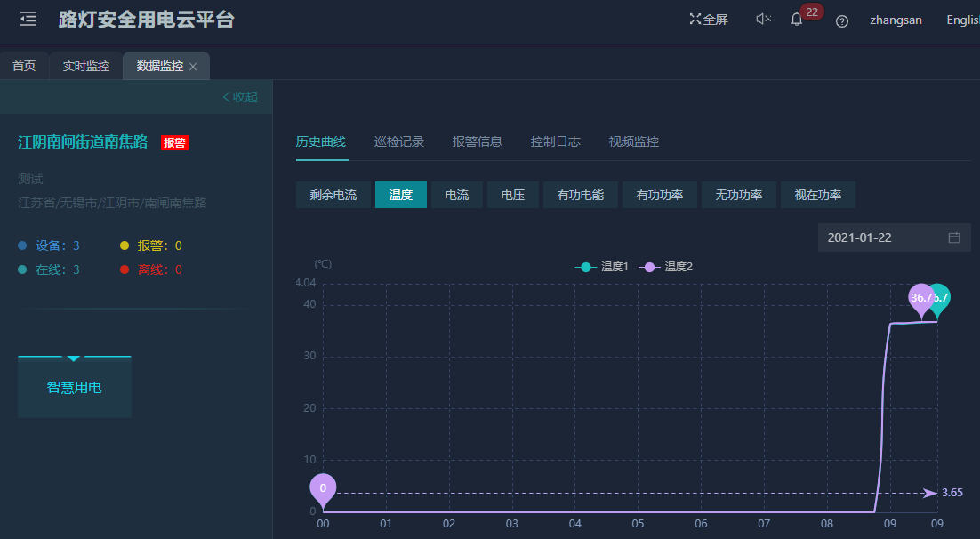980x539 pixels.
Task: Click the 智慧用电 card
Action: click(x=75, y=388)
